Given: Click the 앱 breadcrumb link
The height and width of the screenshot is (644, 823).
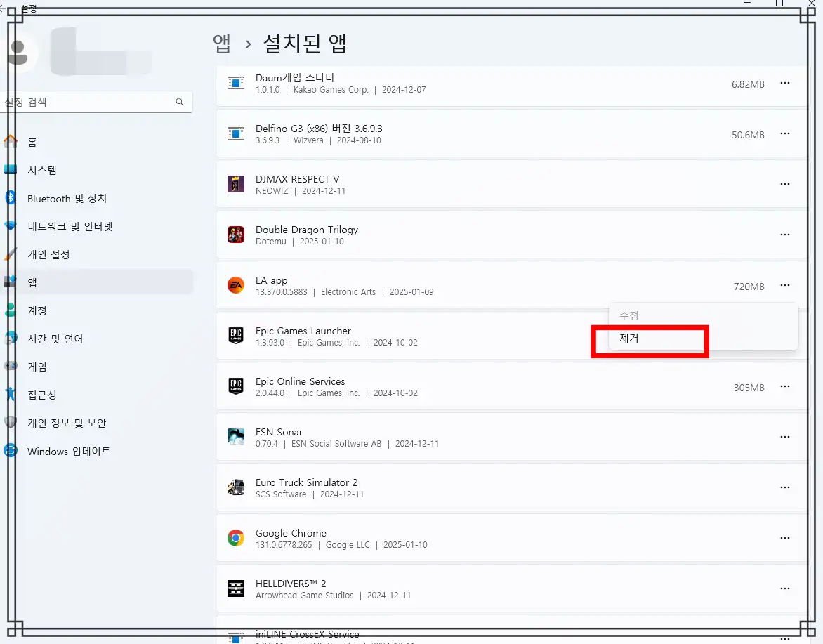Looking at the screenshot, I should point(222,43).
